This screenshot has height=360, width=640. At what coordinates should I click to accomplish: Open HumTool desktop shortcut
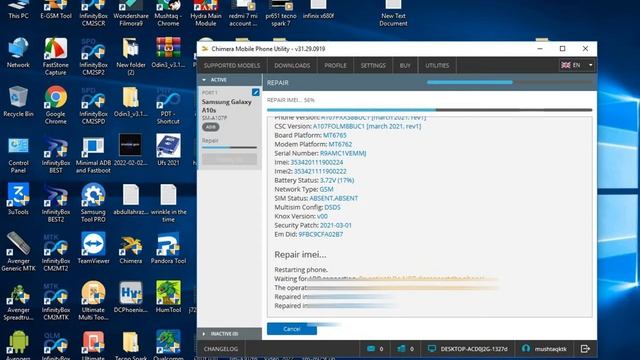(x=168, y=297)
